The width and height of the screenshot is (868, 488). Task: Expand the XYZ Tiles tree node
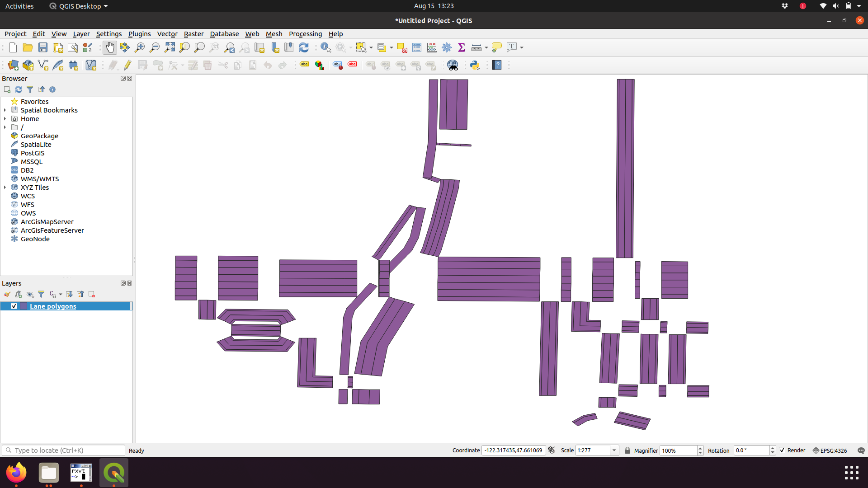coord(5,188)
